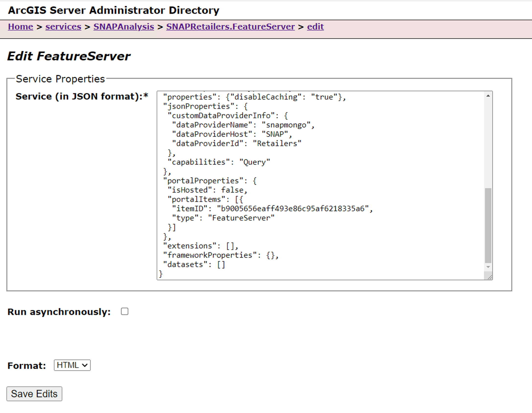Click the "extensions": [] line
The image size is (532, 413).
(201, 246)
